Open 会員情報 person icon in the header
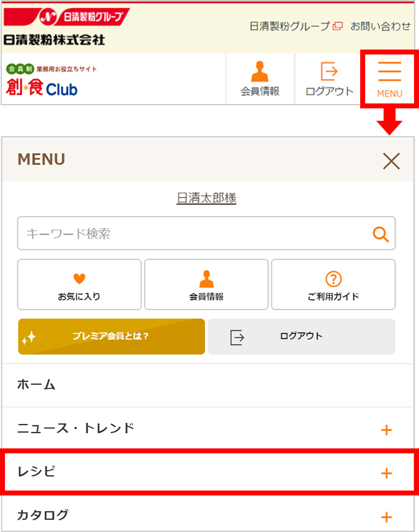The image size is (419, 532). [x=260, y=79]
